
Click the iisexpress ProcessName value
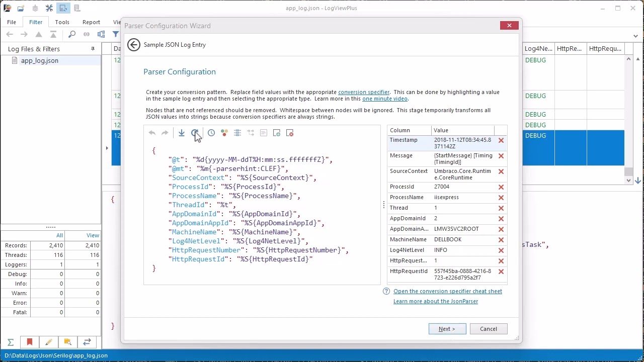(x=446, y=197)
